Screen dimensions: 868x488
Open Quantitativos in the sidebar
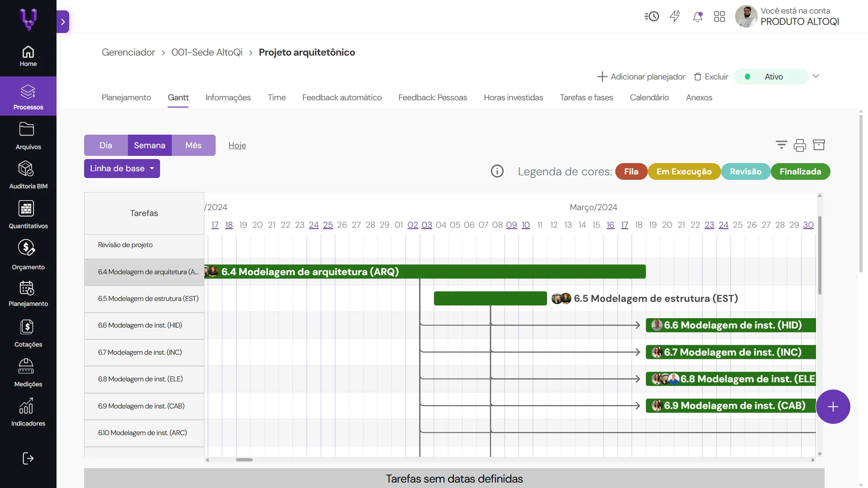[28, 215]
